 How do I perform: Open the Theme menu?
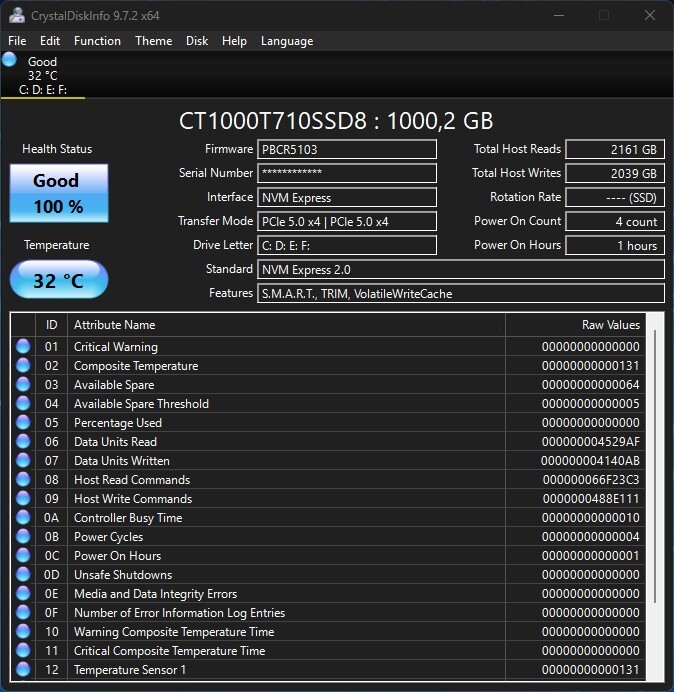click(153, 41)
